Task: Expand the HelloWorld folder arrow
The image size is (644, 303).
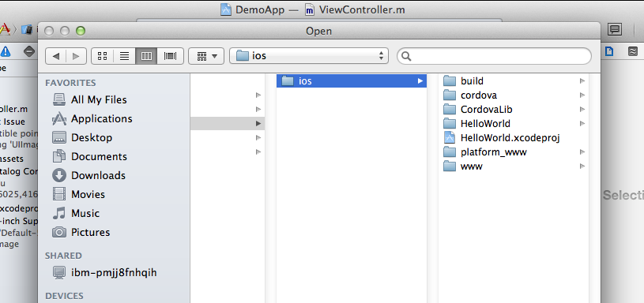Action: [582, 123]
